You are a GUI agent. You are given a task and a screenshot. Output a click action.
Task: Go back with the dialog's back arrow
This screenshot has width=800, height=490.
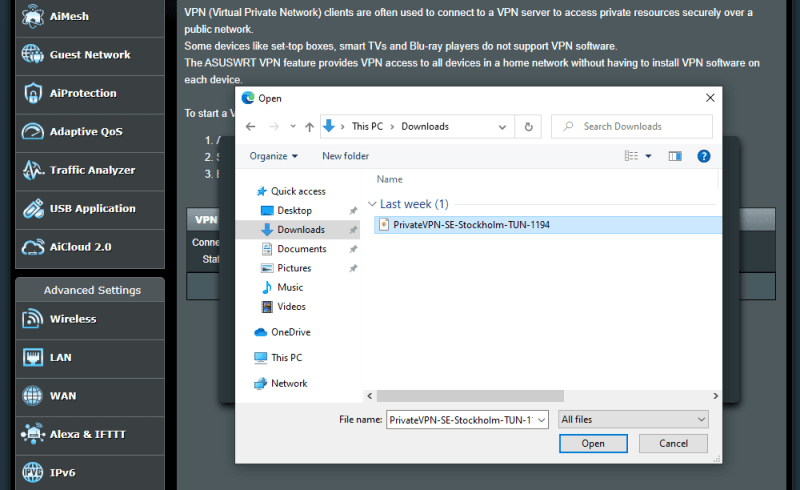pos(251,127)
